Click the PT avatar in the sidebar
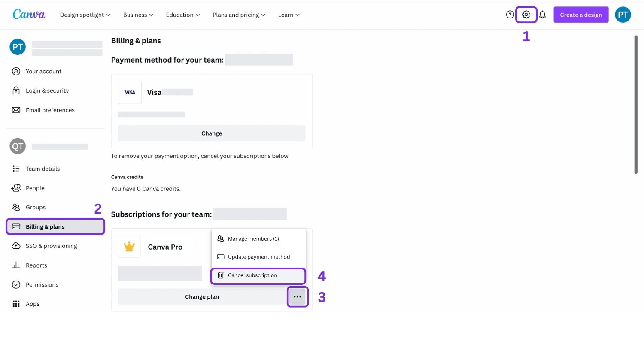Image resolution: width=644 pixels, height=362 pixels. (18, 47)
